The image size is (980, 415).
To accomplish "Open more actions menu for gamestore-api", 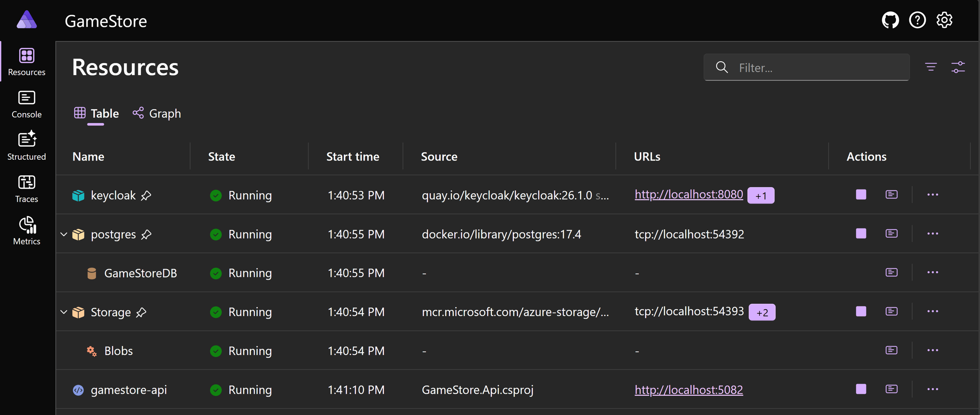I will [x=933, y=389].
